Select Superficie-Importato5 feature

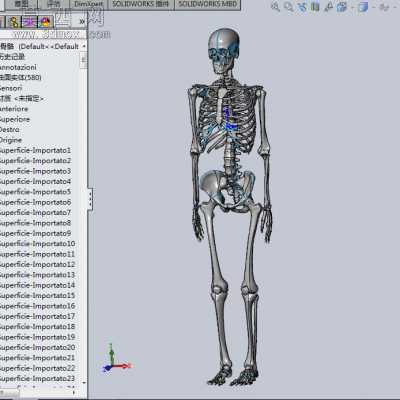[35, 192]
